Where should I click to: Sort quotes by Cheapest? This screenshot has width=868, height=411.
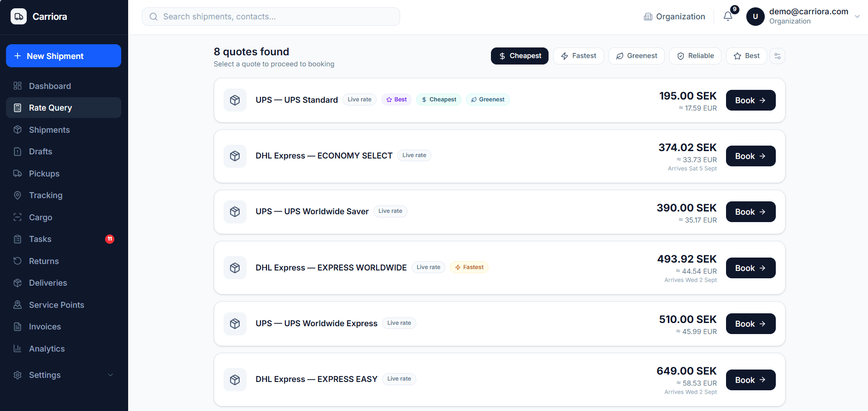click(x=520, y=56)
